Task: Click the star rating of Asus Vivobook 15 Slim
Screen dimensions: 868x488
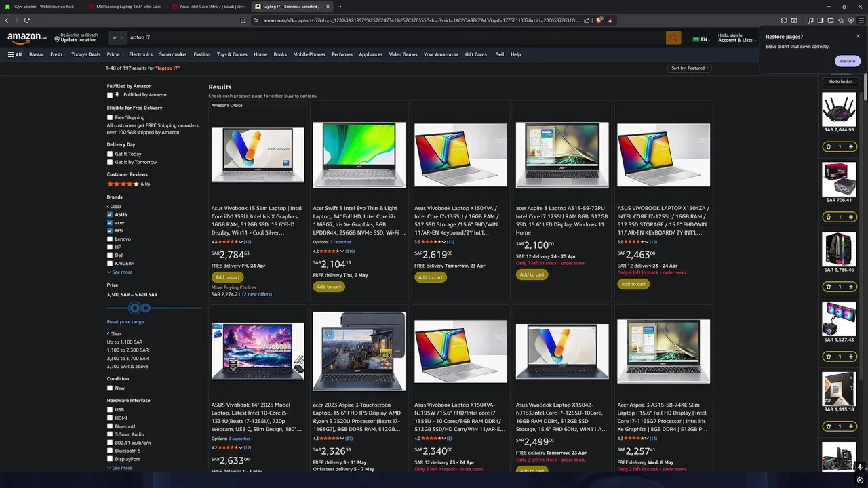Action: coord(231,242)
